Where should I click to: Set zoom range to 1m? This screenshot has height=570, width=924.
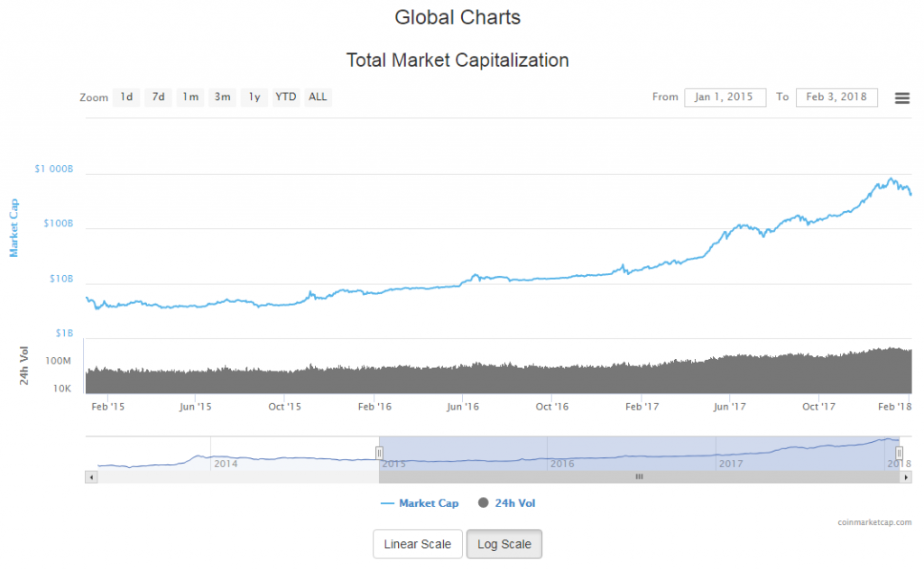click(189, 97)
